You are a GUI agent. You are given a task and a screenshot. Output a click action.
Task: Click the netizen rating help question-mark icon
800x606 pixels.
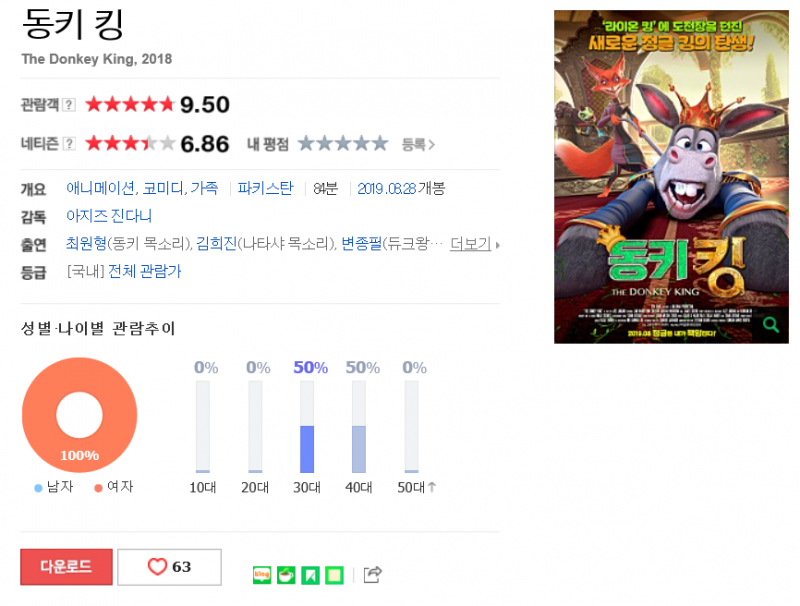(69, 144)
